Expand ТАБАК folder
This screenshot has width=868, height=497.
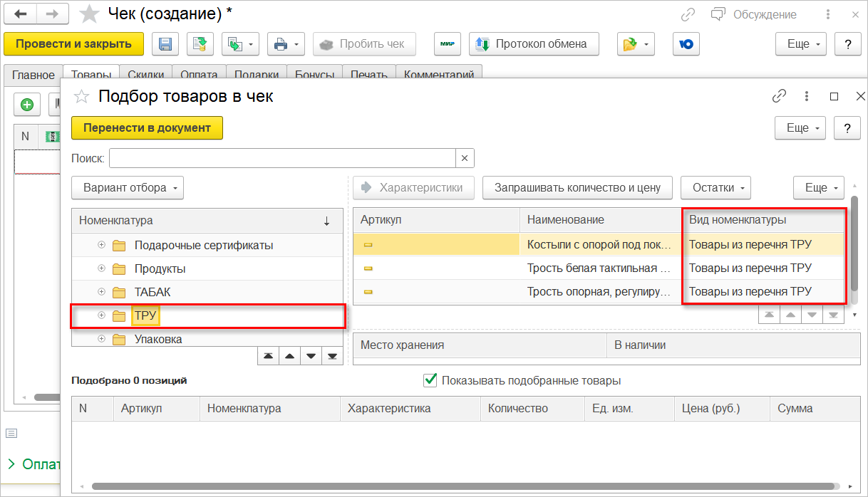coord(101,292)
